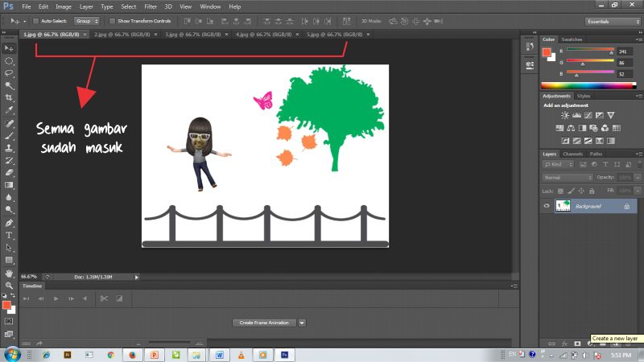Toggle lock position

coord(581,191)
